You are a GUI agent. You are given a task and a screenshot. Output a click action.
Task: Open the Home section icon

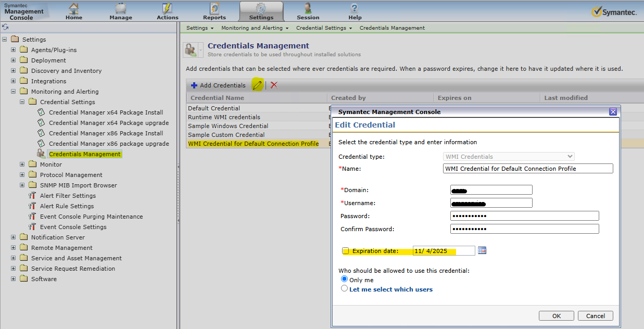(74, 9)
